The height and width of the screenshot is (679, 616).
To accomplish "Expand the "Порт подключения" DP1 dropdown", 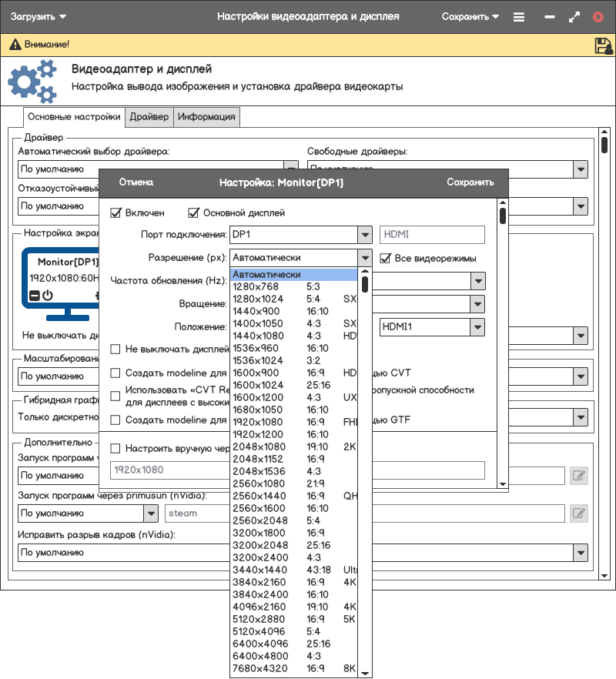I will coord(365,235).
